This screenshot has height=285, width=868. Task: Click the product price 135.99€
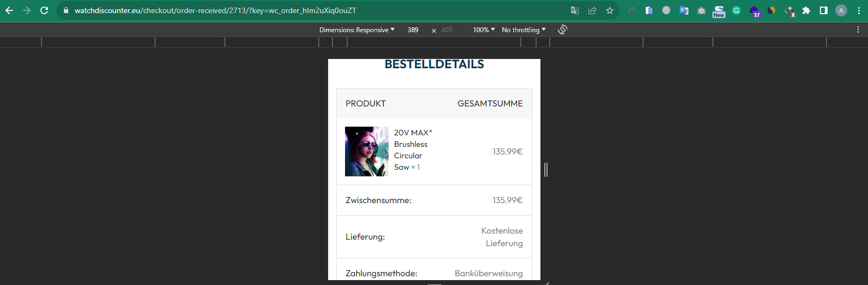click(x=508, y=152)
